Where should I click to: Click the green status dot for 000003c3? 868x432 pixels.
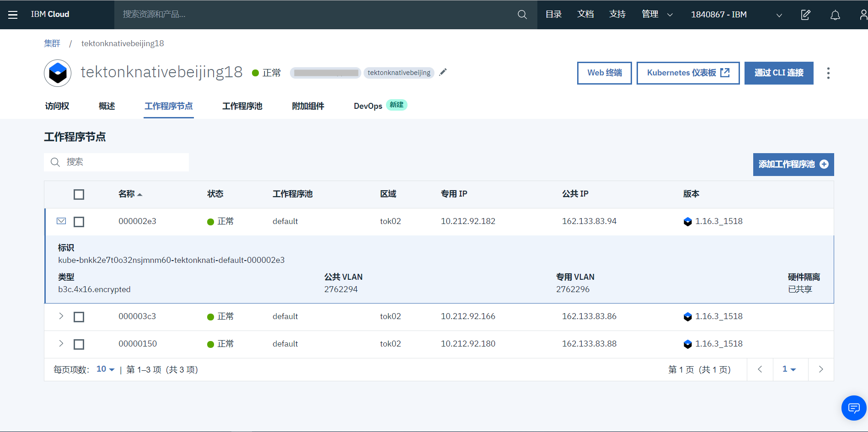pos(210,317)
